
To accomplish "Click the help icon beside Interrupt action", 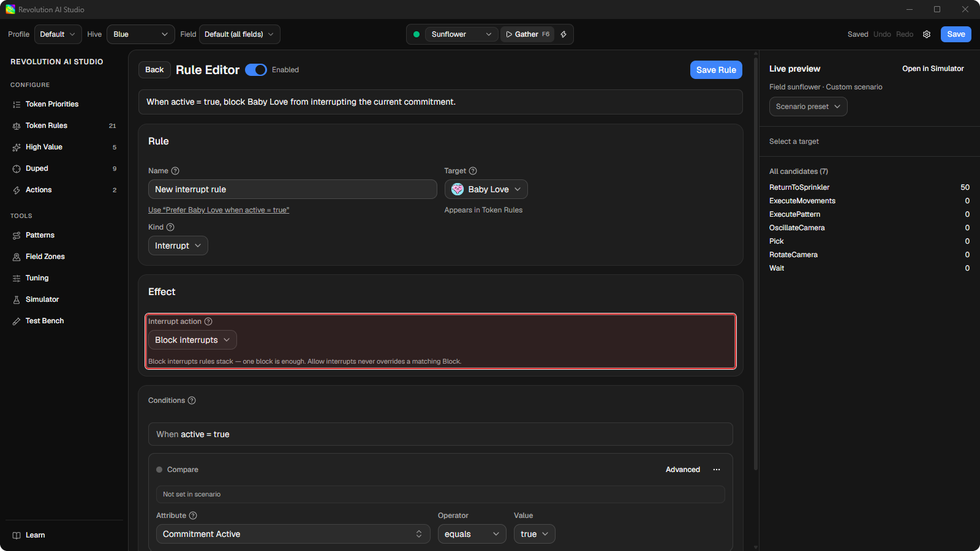I will tap(208, 321).
